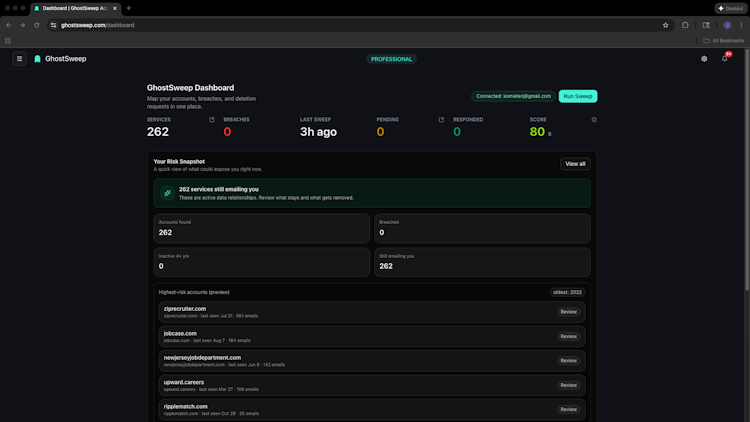Viewport: 750px width, 422px height.
Task: Click View all in Risk Snapshot
Action: coord(575,164)
